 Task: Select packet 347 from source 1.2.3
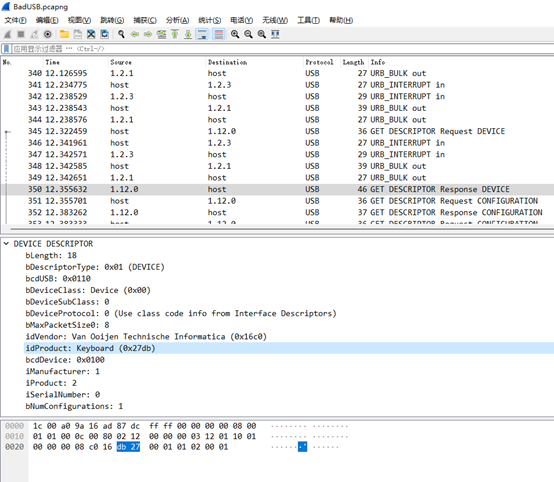click(277, 154)
